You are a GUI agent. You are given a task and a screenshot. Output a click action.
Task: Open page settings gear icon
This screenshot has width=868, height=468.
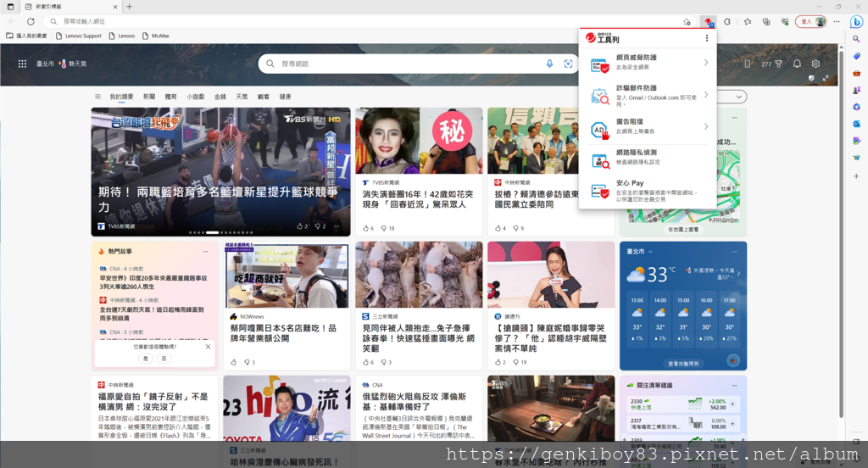815,64
